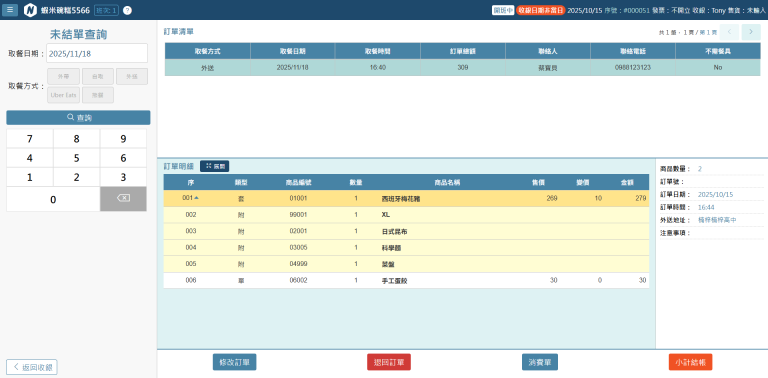This screenshot has width=768, height=378.
Task: Tap numpad key 6
Action: (x=123, y=158)
